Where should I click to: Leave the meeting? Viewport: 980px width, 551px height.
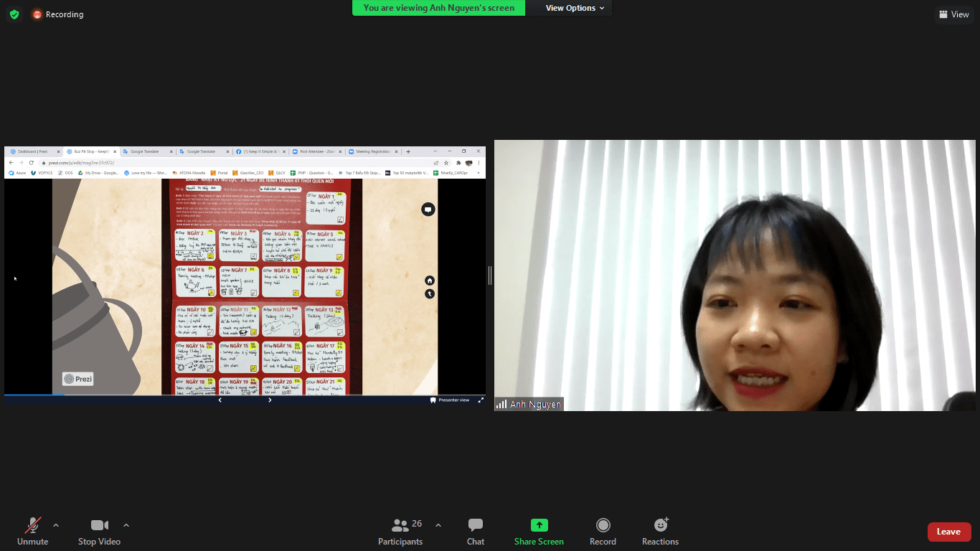pos(948,532)
